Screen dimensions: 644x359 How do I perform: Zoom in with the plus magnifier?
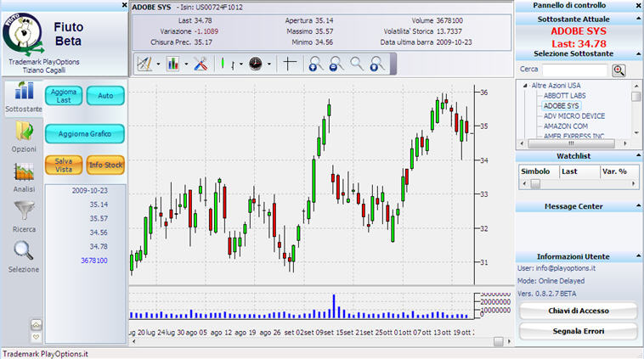pos(315,65)
